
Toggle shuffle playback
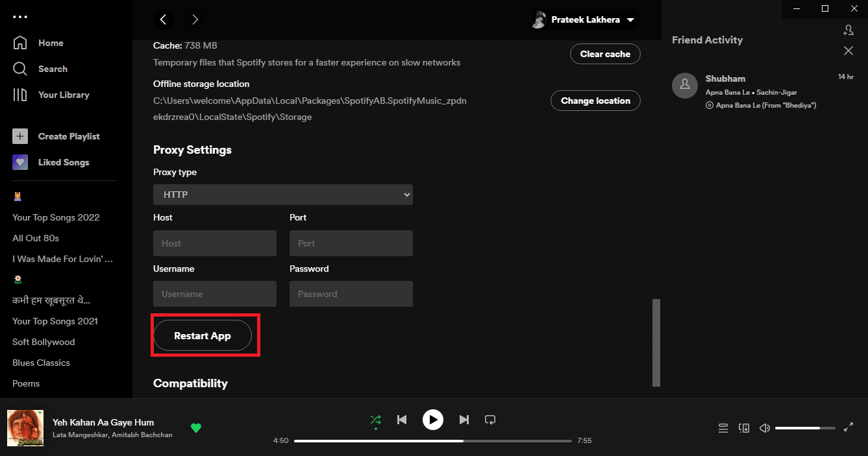point(375,420)
